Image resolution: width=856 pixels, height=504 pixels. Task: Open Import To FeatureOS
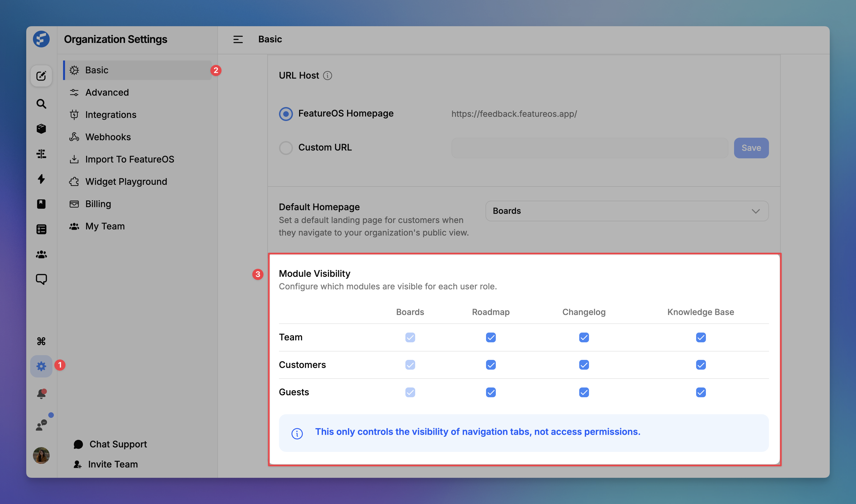(x=138, y=159)
